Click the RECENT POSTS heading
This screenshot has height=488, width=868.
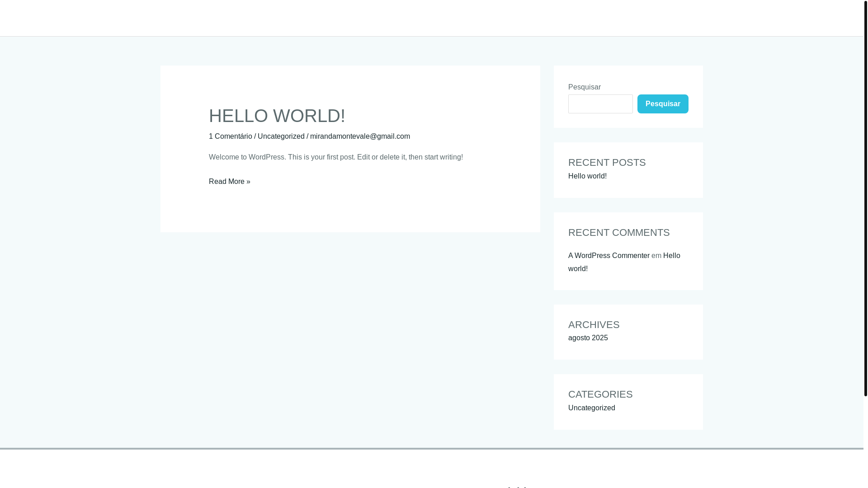tap(607, 162)
